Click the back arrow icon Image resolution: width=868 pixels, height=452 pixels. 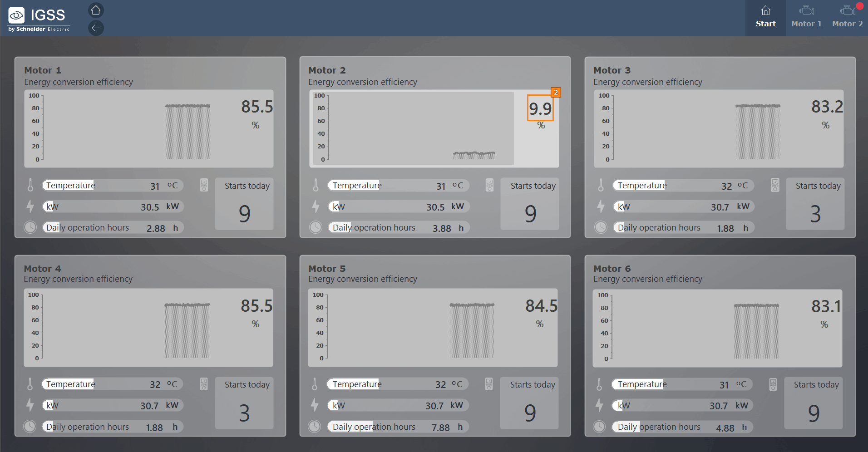(96, 28)
